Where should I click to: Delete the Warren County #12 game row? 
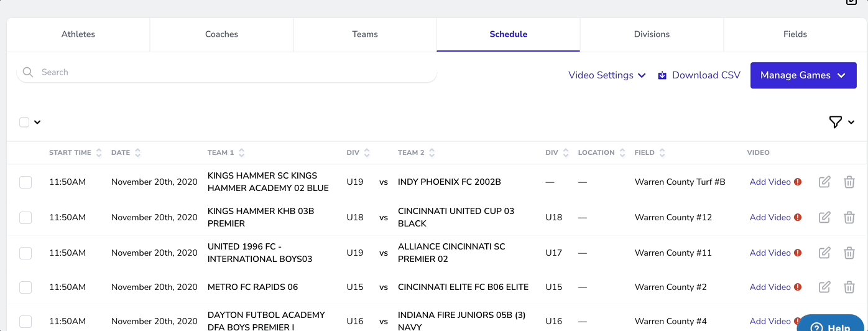(849, 217)
